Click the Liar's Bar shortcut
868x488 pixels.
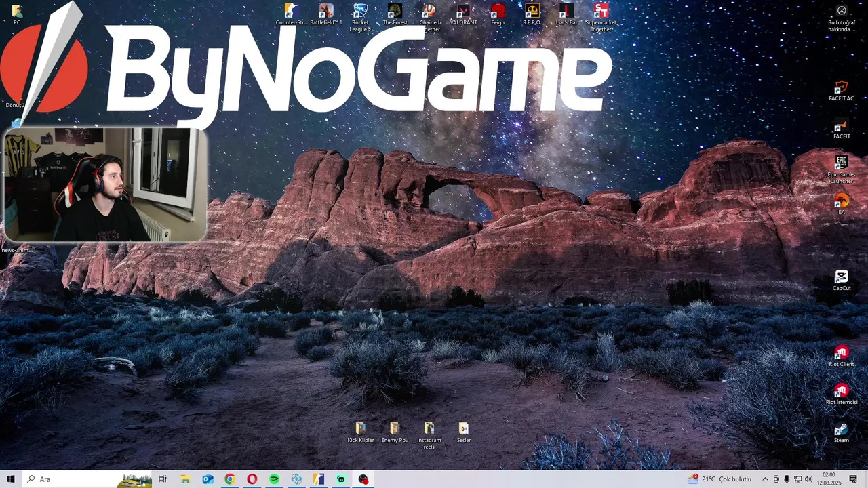pos(566,14)
